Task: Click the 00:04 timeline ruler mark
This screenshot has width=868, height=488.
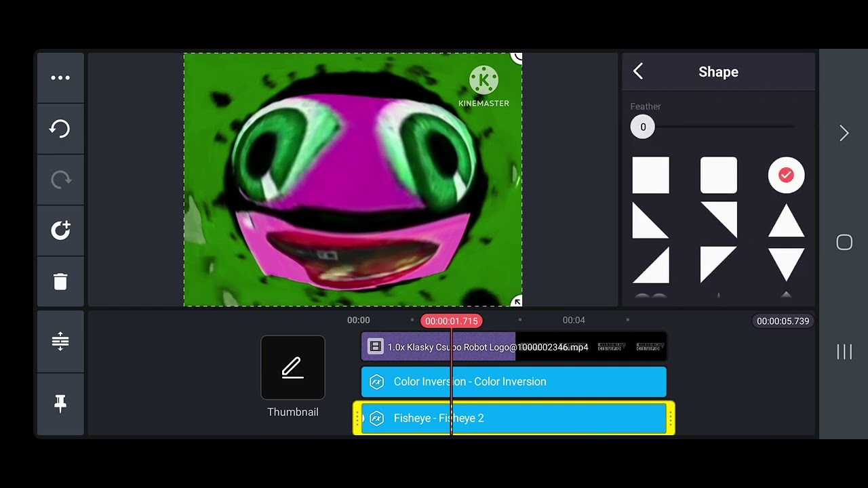Action: 574,320
